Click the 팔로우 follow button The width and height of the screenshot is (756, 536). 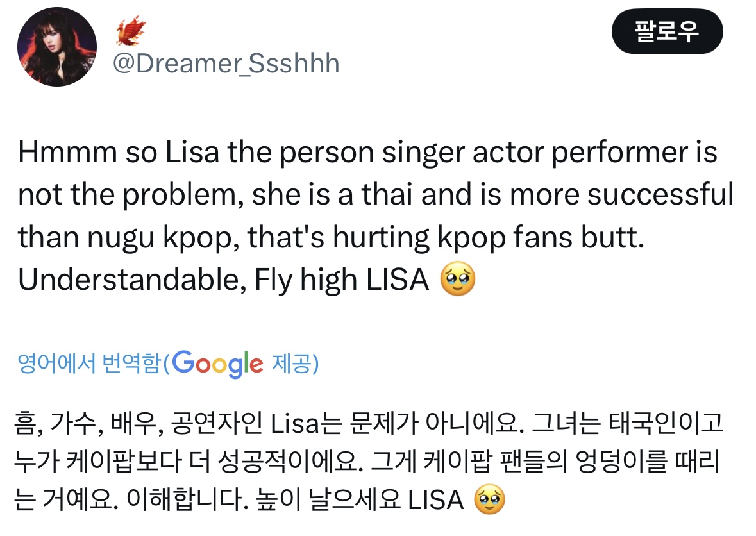pos(667,31)
